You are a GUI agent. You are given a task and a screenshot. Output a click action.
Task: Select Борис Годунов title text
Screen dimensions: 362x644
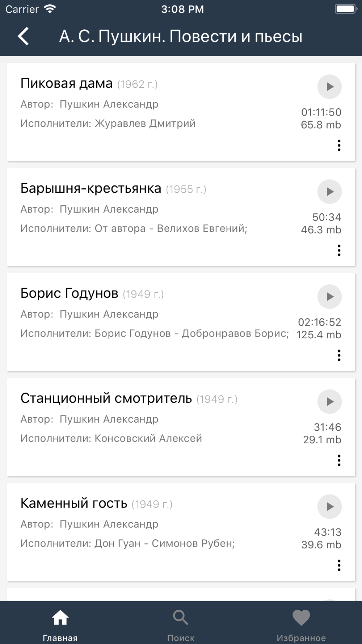69,293
